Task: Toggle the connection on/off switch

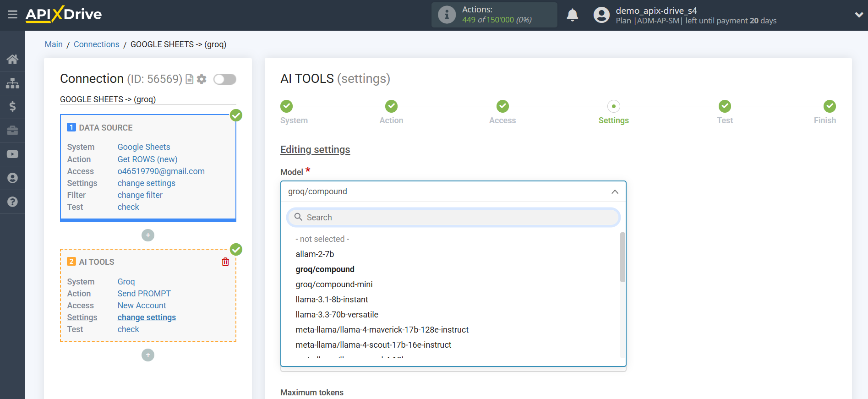Action: pos(225,79)
